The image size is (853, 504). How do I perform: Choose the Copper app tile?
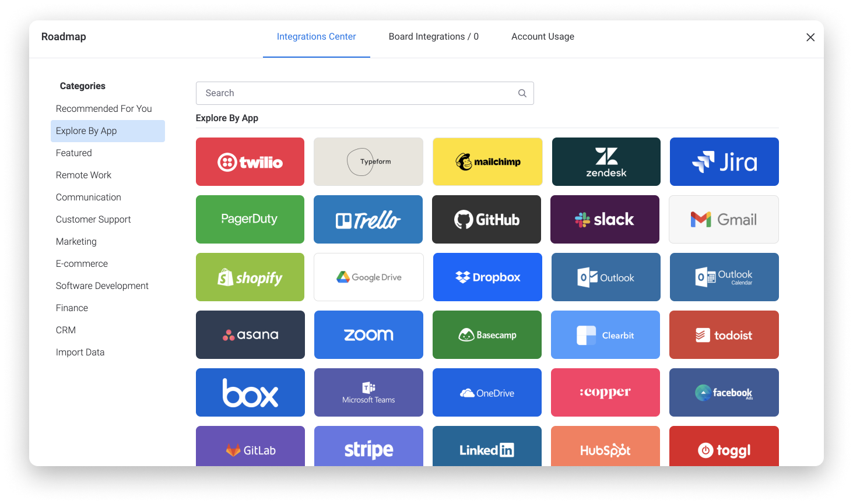tap(605, 392)
